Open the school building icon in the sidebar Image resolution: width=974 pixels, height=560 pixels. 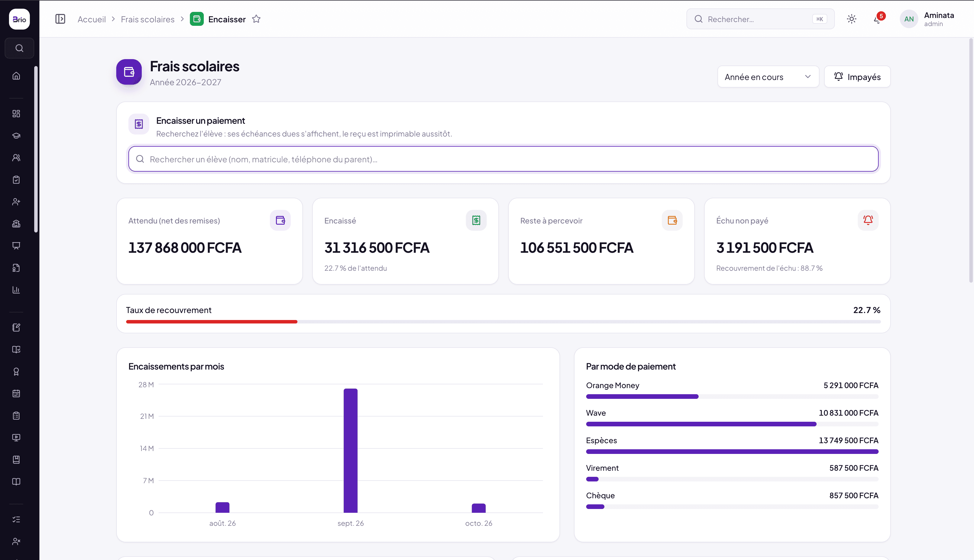[16, 223]
